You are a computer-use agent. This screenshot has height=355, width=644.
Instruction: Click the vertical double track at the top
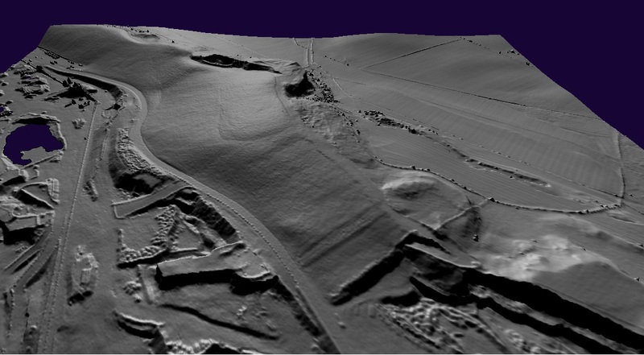click(x=310, y=52)
